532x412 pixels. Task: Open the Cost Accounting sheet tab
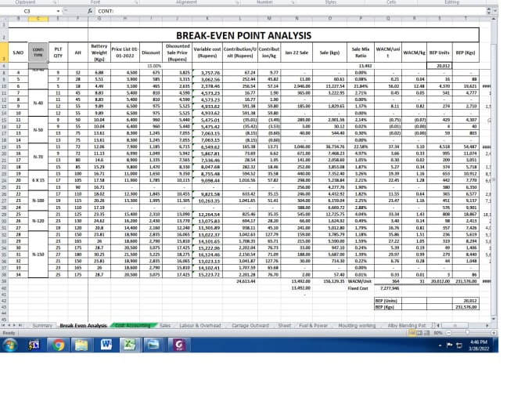pyautogui.click(x=133, y=325)
